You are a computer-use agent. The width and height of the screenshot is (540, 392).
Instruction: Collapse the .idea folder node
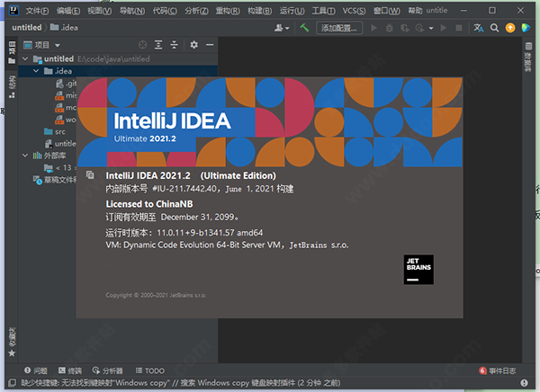[36, 71]
